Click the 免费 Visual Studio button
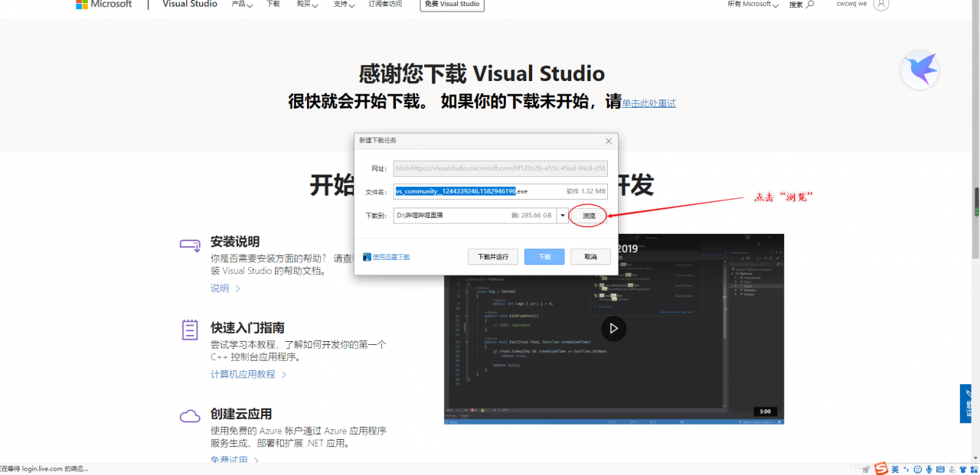 tap(452, 3)
